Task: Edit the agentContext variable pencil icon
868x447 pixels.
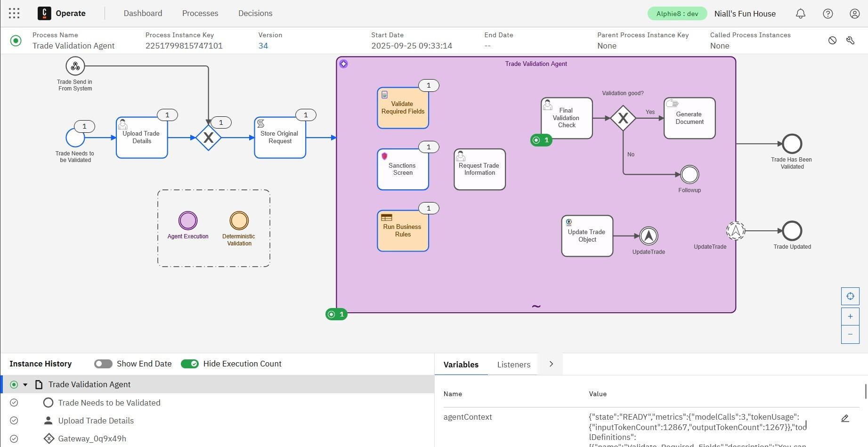Action: (845, 418)
